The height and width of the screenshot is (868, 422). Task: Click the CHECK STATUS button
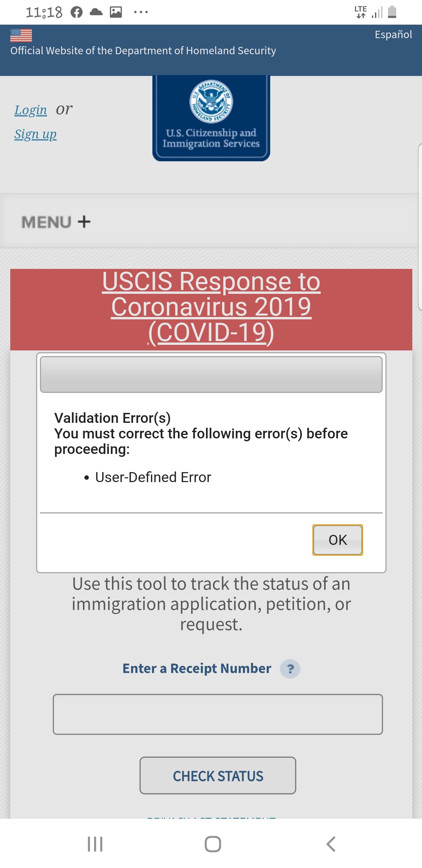pyautogui.click(x=218, y=776)
